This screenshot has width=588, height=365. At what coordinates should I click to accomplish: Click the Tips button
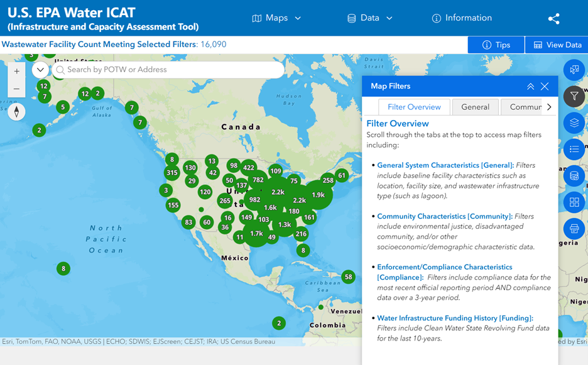496,44
